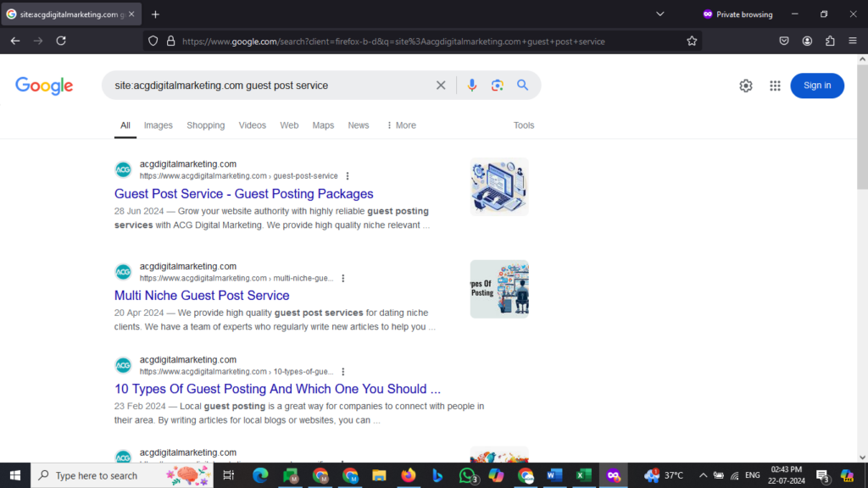Open the taskbar clock and date
The width and height of the screenshot is (868, 488).
[787, 475]
